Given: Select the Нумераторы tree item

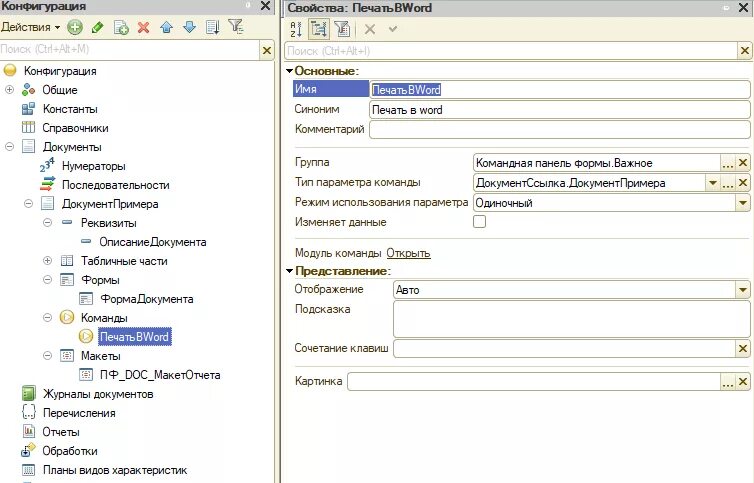Looking at the screenshot, I should pos(93,166).
